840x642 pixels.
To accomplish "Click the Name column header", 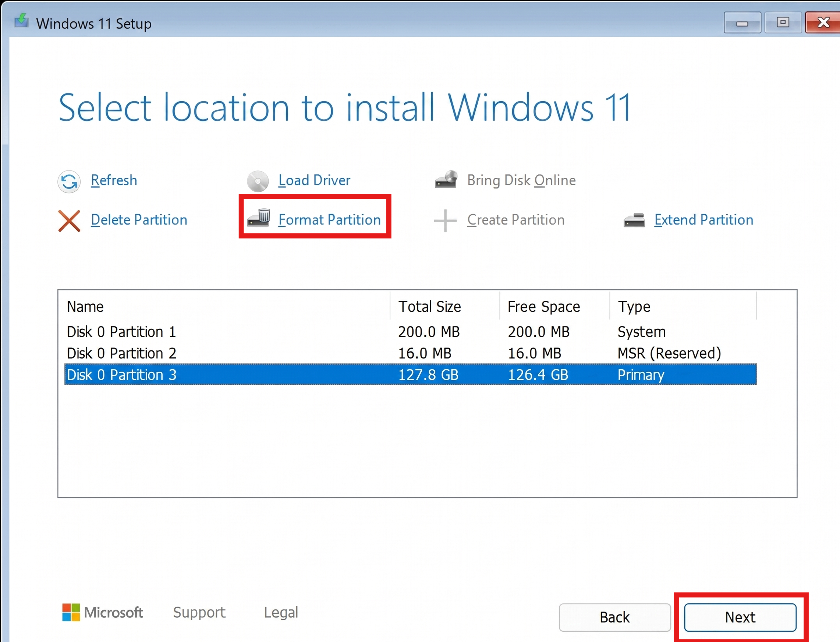I will click(x=85, y=307).
